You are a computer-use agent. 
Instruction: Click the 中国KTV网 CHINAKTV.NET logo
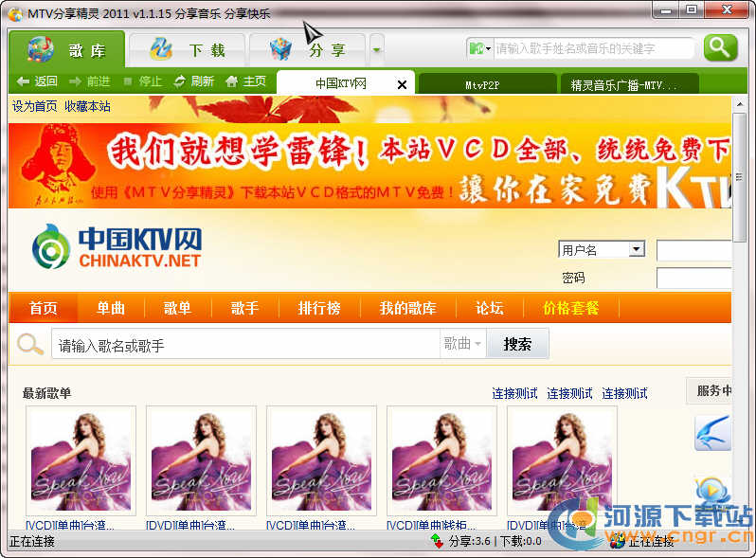pyautogui.click(x=117, y=247)
